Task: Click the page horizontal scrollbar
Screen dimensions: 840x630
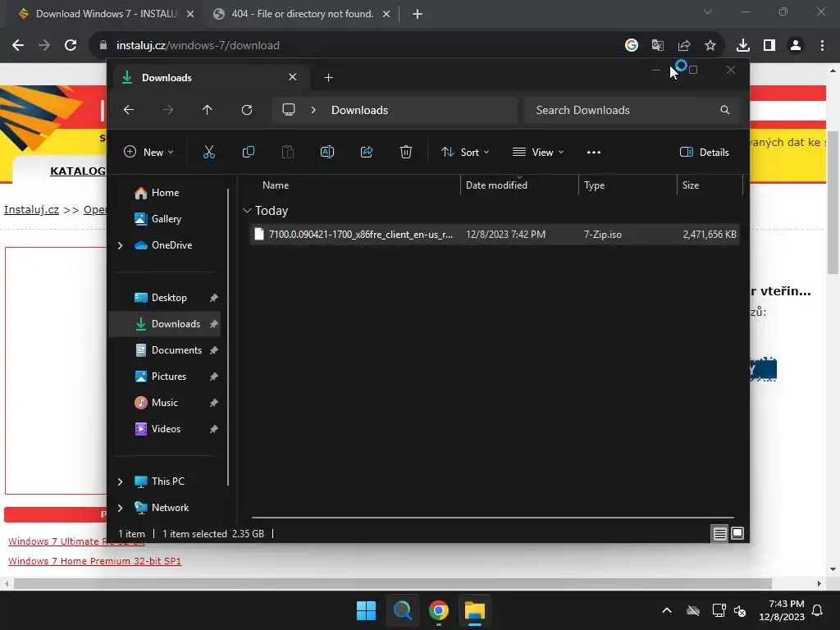Action: coord(393,583)
